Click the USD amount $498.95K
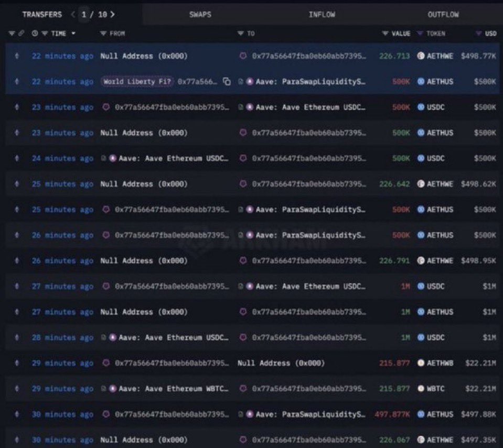 pos(478,261)
